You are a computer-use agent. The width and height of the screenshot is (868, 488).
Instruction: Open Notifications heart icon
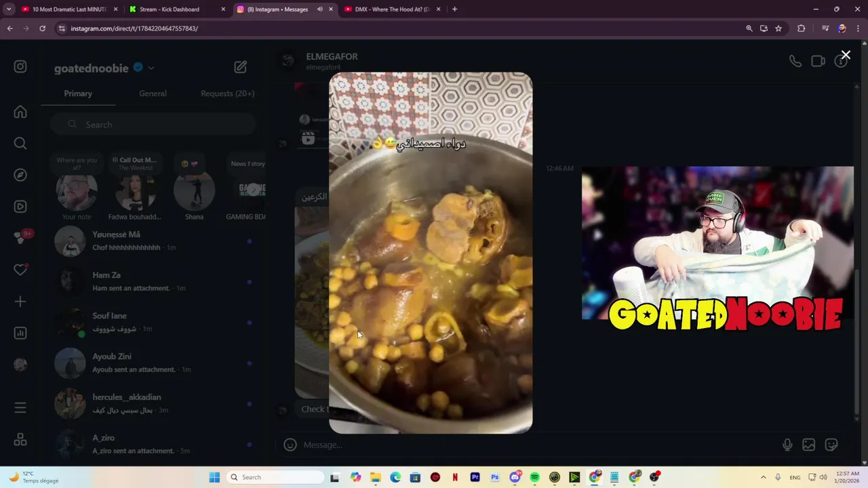pyautogui.click(x=20, y=270)
